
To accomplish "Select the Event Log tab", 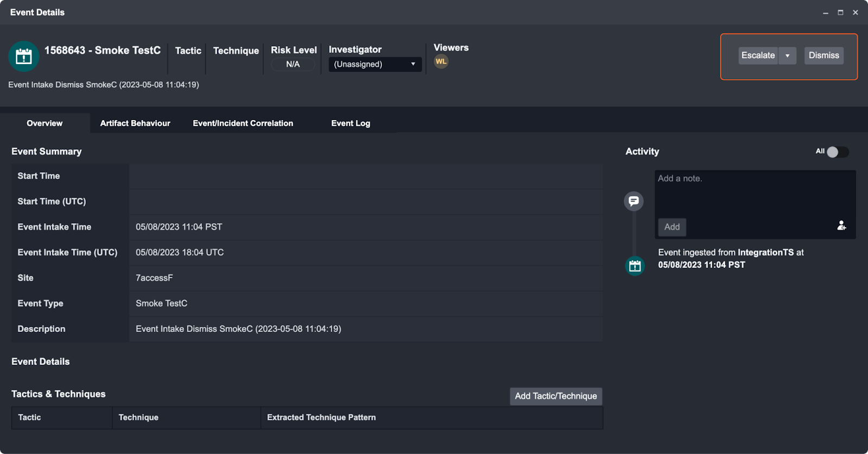I will tap(350, 123).
